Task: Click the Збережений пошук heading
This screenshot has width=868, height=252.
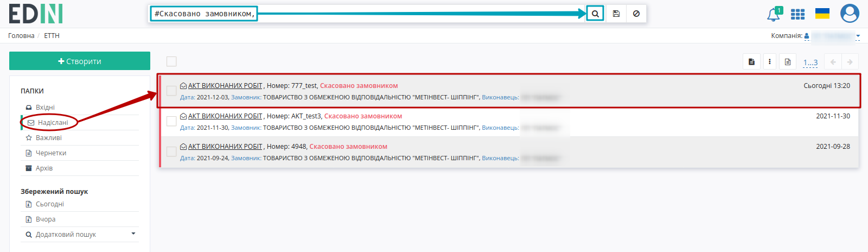Action: pos(54,192)
